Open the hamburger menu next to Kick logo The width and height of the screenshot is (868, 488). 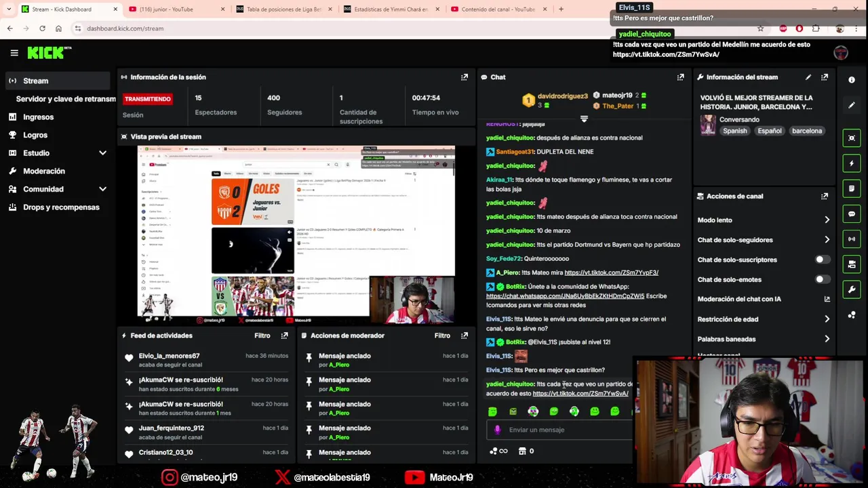[x=14, y=53]
